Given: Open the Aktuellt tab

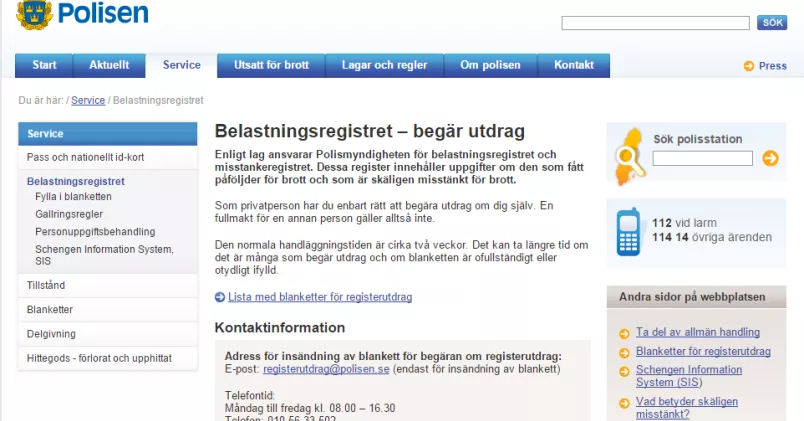Looking at the screenshot, I should [109, 66].
